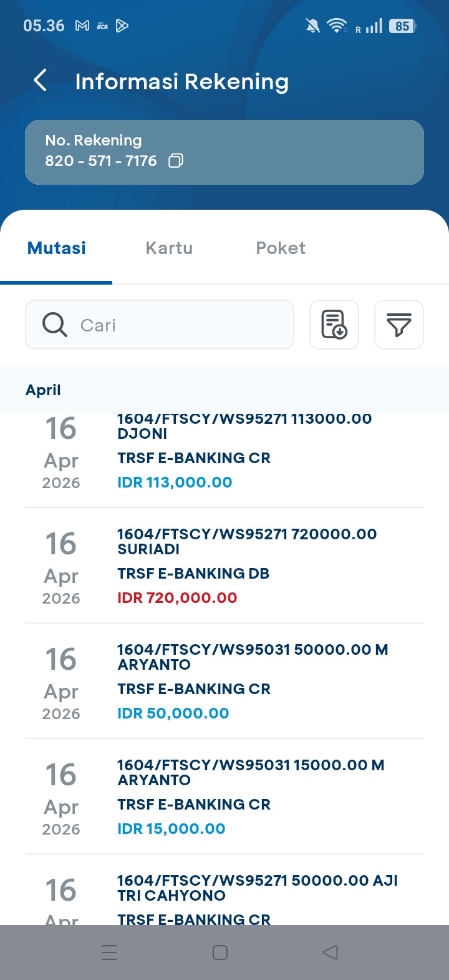
Task: Switch to the Poket tab
Action: [281, 248]
